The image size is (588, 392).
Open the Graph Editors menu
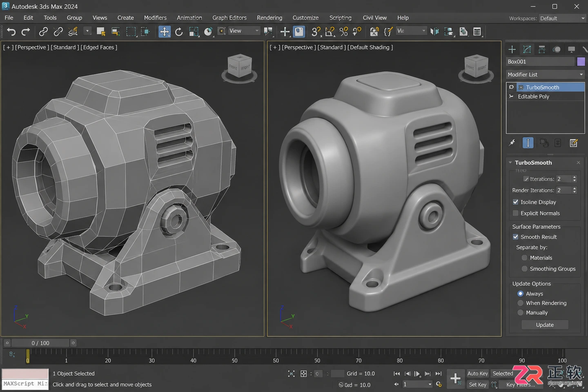point(229,18)
